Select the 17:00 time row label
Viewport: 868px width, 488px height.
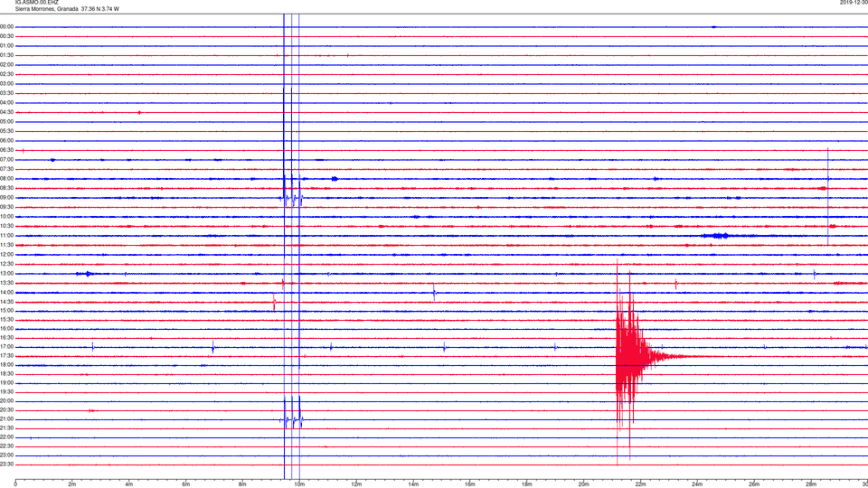point(6,346)
